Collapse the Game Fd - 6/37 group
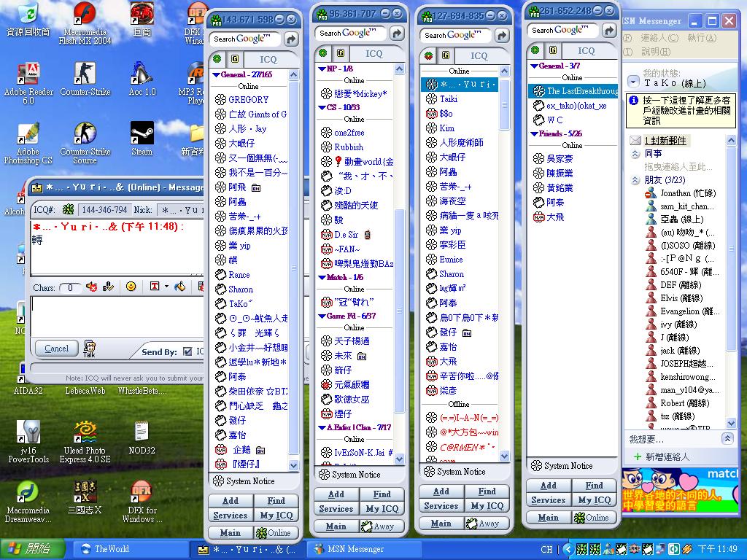 pos(322,316)
